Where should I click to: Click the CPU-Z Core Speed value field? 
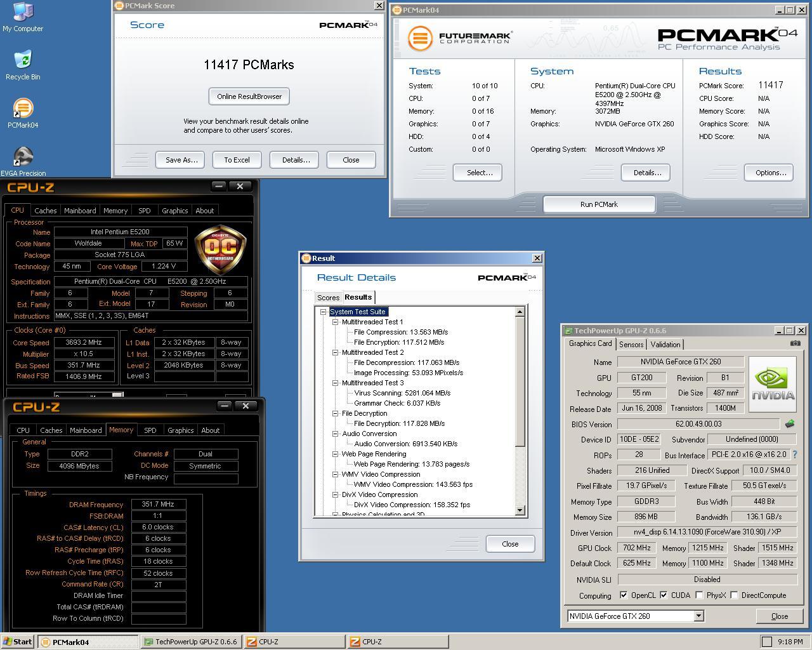84,342
